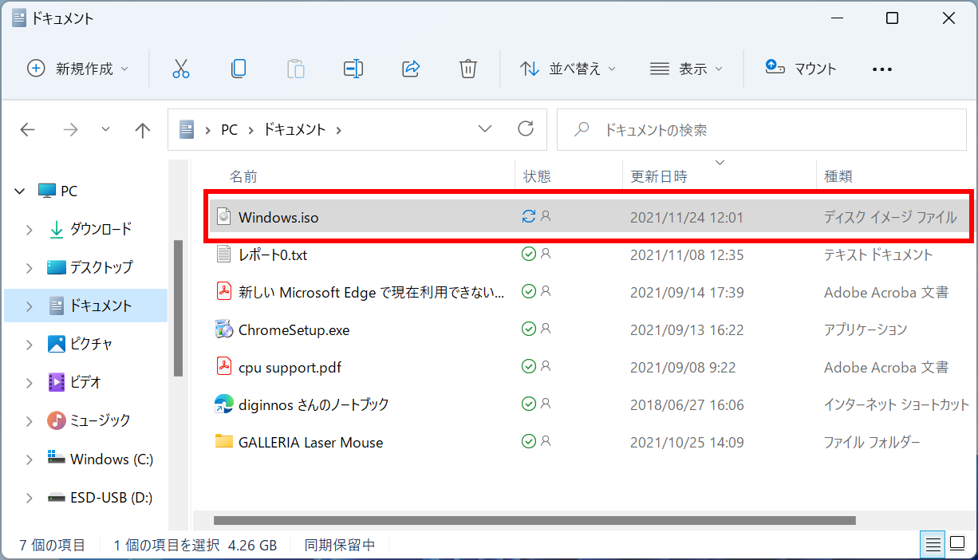
Task: Switch to details view layout icon
Action: point(932,545)
